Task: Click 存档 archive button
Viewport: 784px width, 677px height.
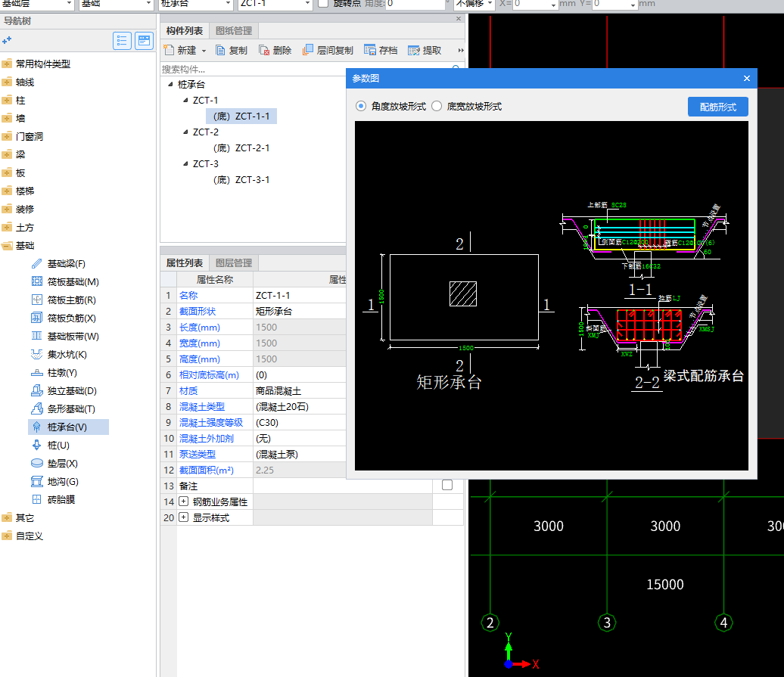Action: point(381,50)
